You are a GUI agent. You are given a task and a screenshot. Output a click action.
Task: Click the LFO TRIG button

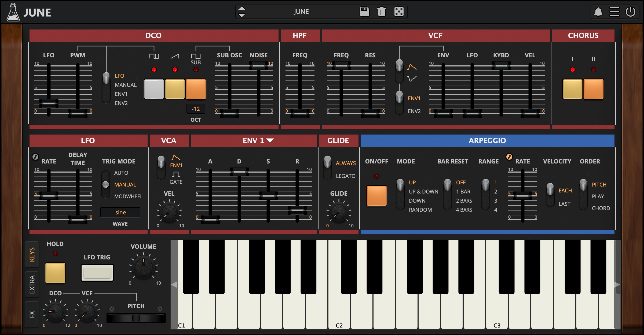click(x=97, y=273)
